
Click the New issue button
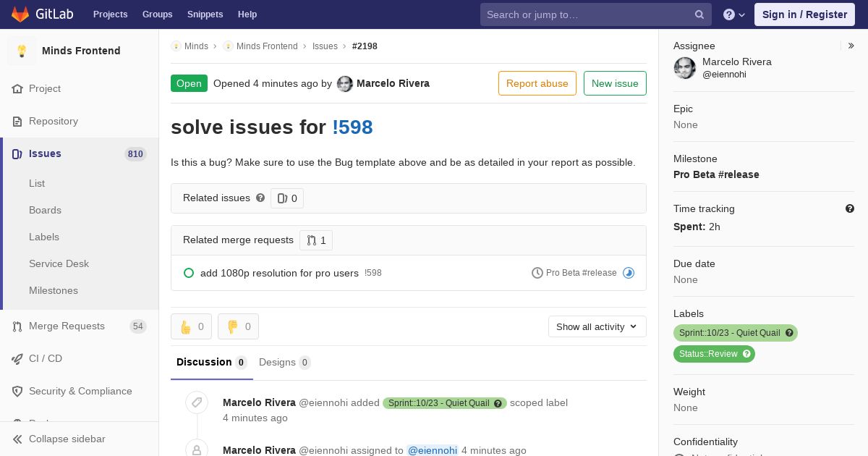click(x=615, y=83)
